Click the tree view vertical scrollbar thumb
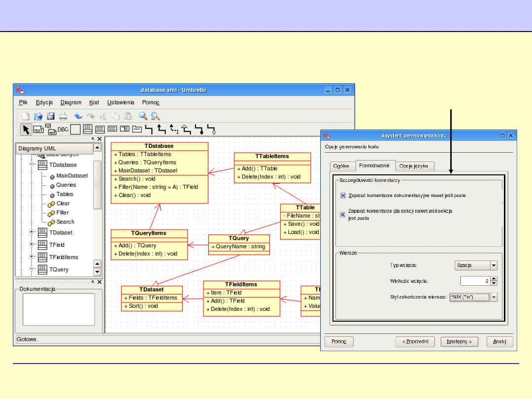Image resolution: width=532 pixels, height=399 pixels. point(97,185)
